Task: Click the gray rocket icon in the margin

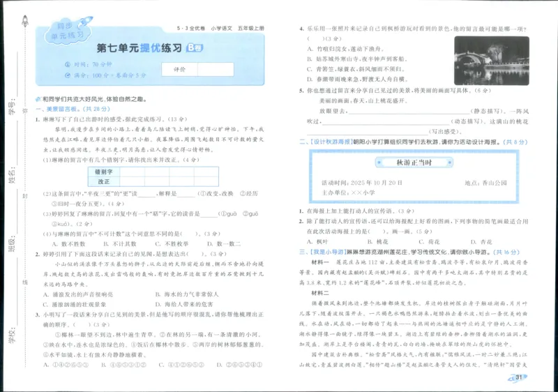Action: point(25,21)
